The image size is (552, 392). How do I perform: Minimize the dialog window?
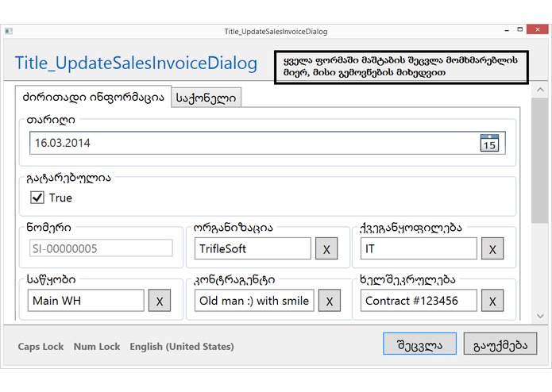click(507, 30)
